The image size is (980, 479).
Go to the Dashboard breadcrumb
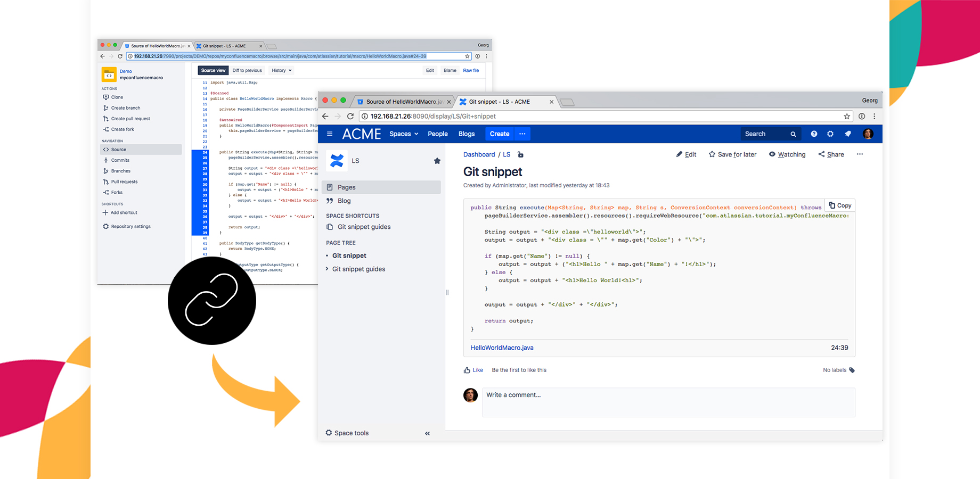[479, 154]
